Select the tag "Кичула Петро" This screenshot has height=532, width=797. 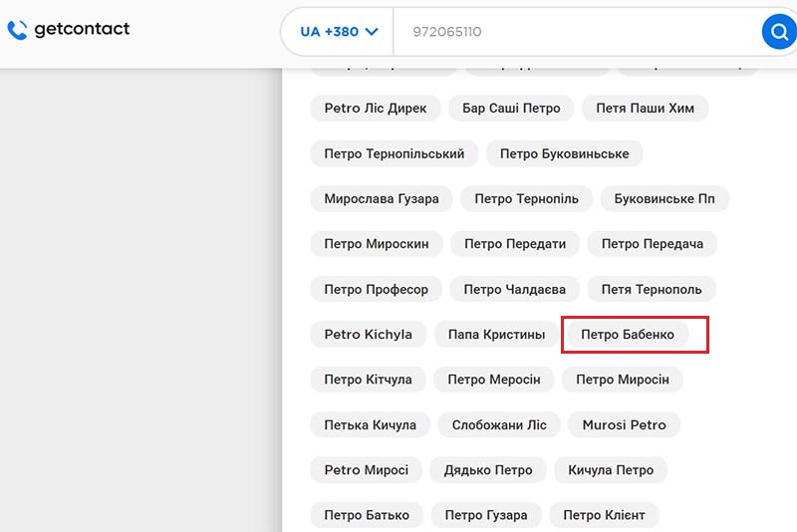pos(611,470)
